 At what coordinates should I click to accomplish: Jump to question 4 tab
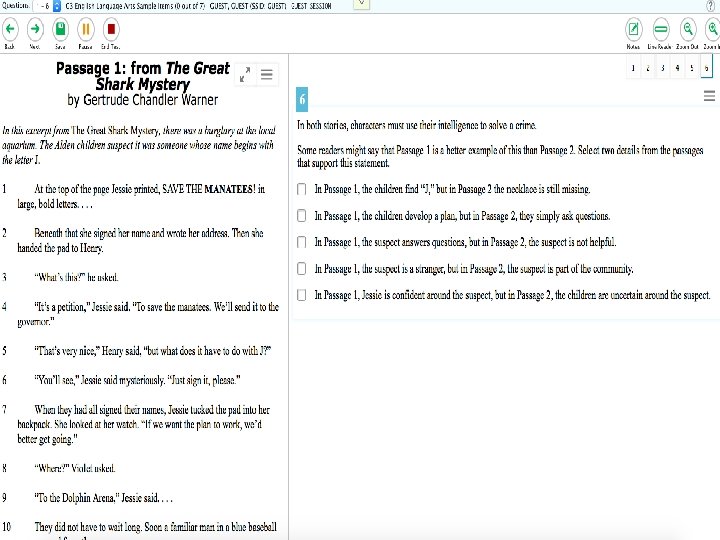(x=677, y=68)
